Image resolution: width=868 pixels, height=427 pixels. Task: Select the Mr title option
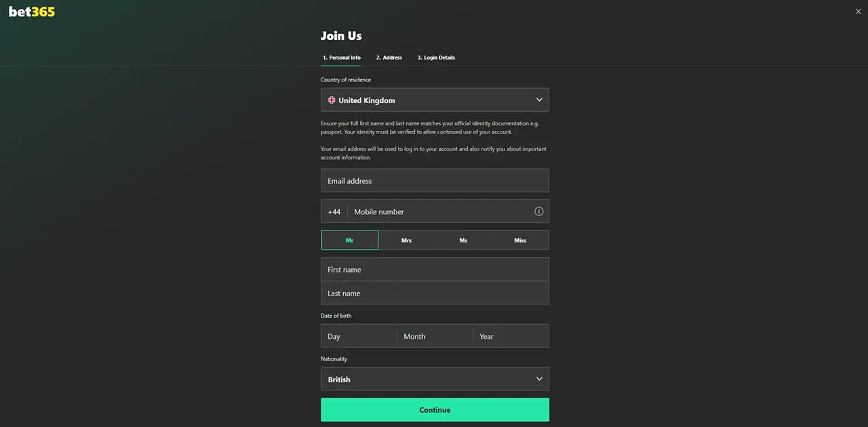(x=350, y=240)
